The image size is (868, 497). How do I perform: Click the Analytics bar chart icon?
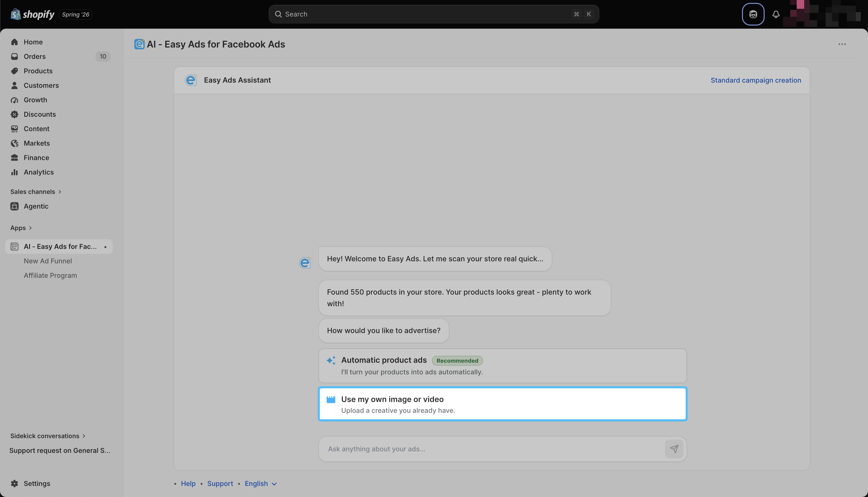pyautogui.click(x=14, y=172)
